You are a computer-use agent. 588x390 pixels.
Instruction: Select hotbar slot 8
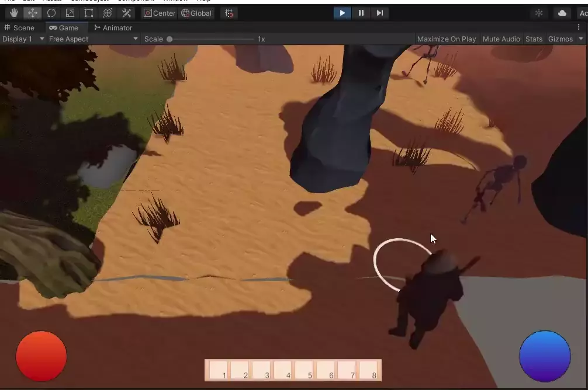point(368,370)
